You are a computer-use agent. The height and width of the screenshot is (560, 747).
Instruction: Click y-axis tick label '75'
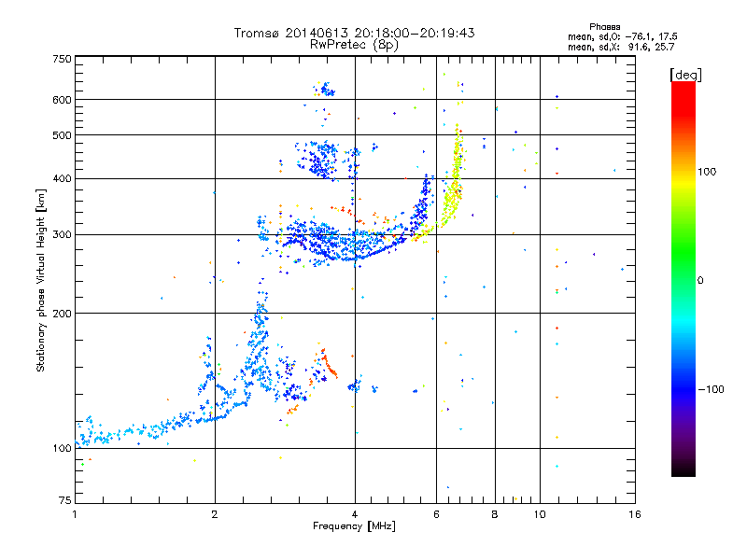point(65,500)
